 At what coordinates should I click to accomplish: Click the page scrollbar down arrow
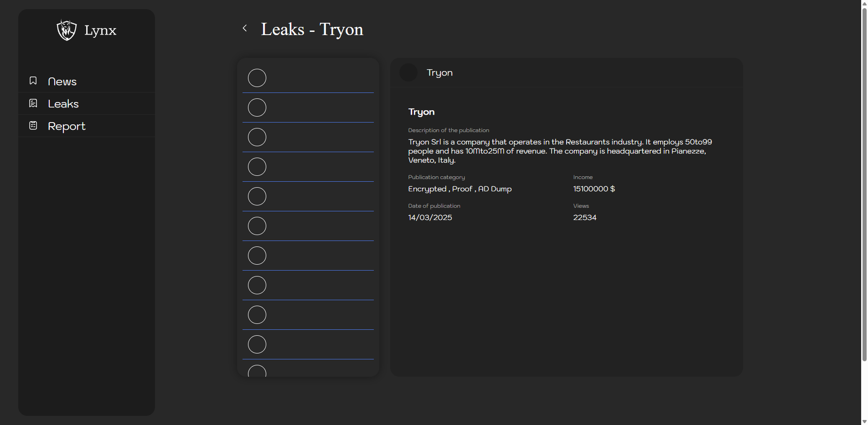click(x=864, y=421)
